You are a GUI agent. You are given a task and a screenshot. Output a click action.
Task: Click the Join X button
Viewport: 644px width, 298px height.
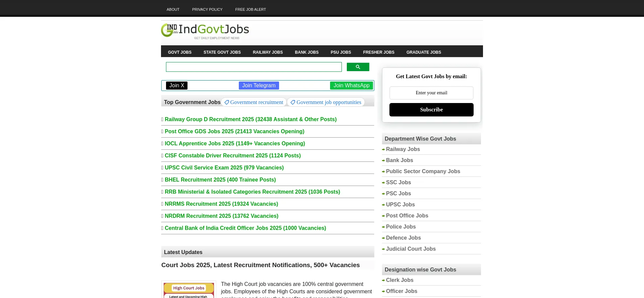[177, 86]
